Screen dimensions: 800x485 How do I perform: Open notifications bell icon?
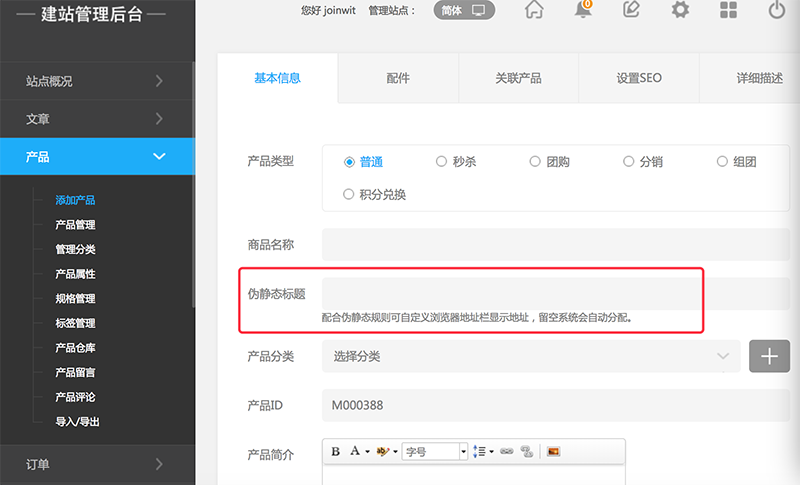(583, 11)
